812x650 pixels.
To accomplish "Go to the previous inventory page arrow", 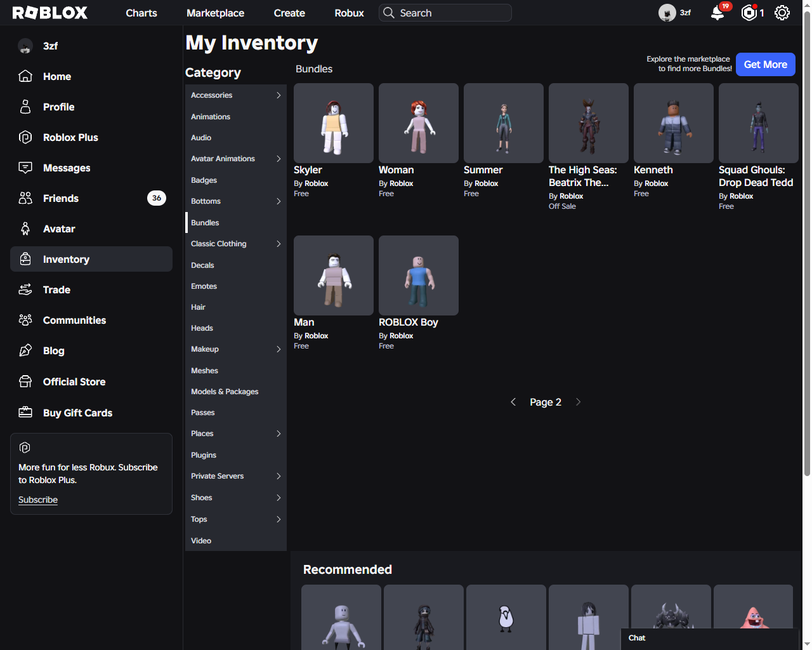I will click(x=513, y=402).
